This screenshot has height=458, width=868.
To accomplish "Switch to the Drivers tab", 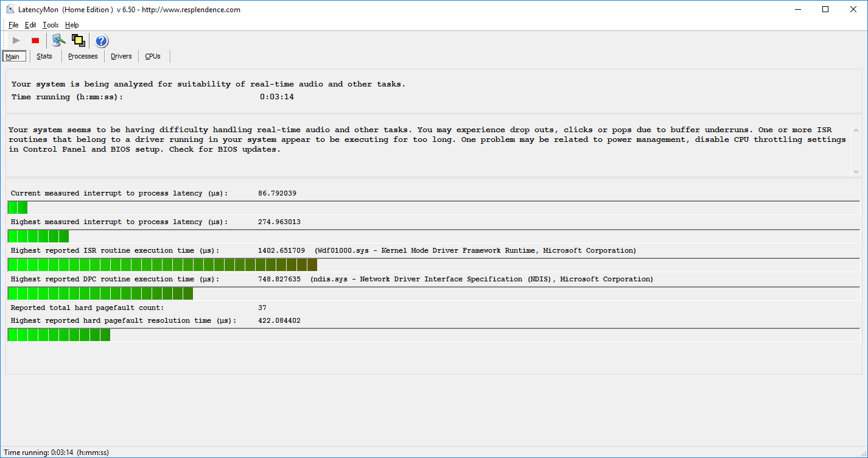I will (x=121, y=56).
